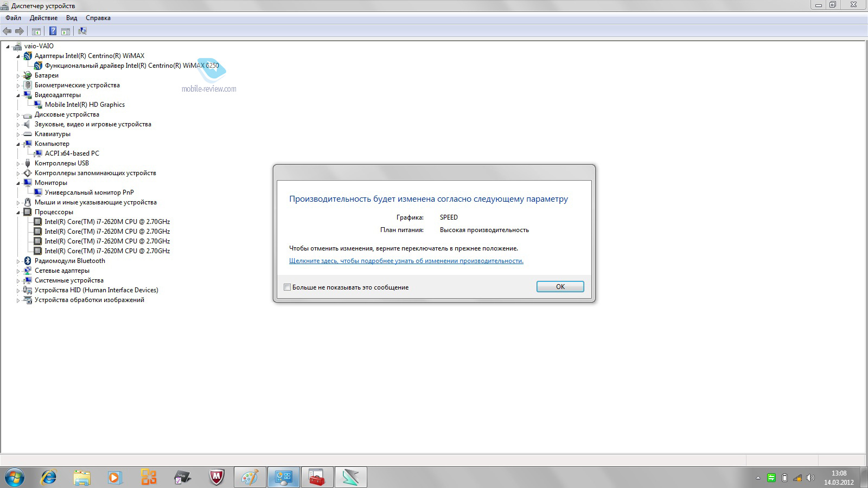
Task: Collapse the Видеоадаптеры node
Action: pyautogui.click(x=18, y=95)
